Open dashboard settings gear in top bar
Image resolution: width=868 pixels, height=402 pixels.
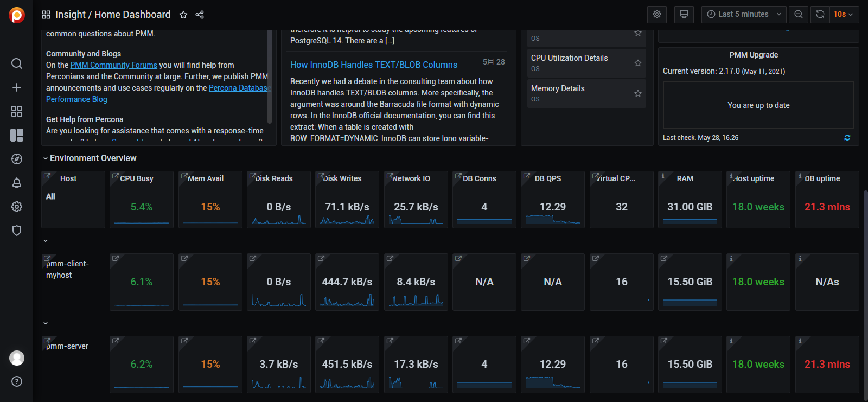pos(657,14)
